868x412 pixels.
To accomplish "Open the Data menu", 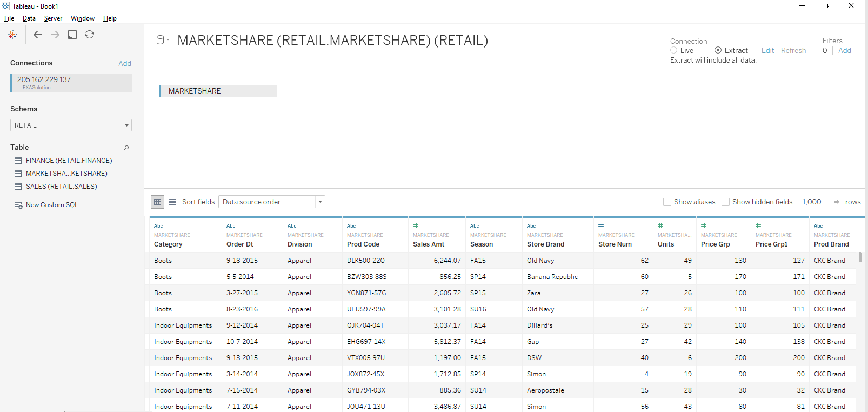I will [x=29, y=18].
